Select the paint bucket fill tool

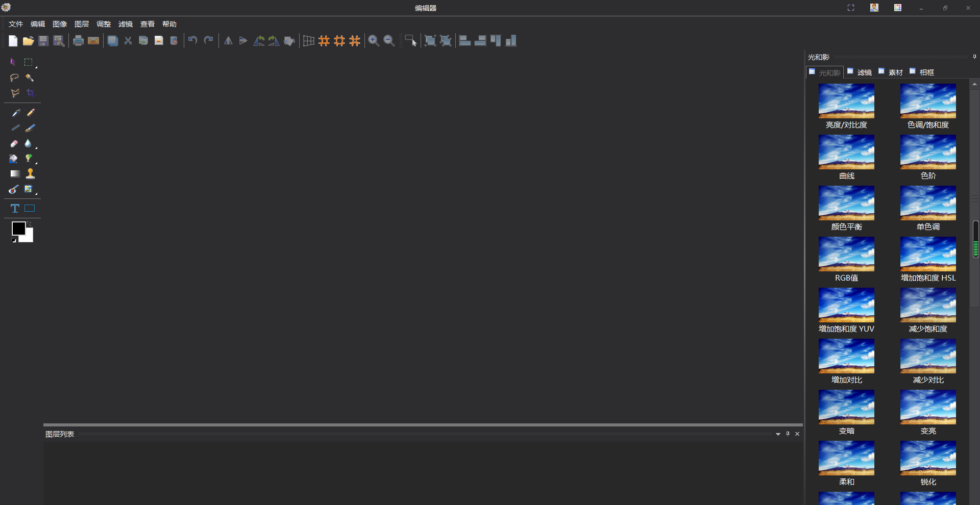click(13, 159)
